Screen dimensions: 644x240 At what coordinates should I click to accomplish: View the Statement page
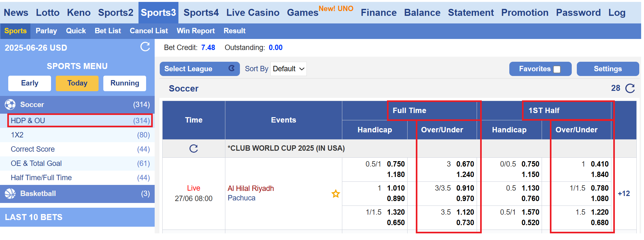click(471, 13)
